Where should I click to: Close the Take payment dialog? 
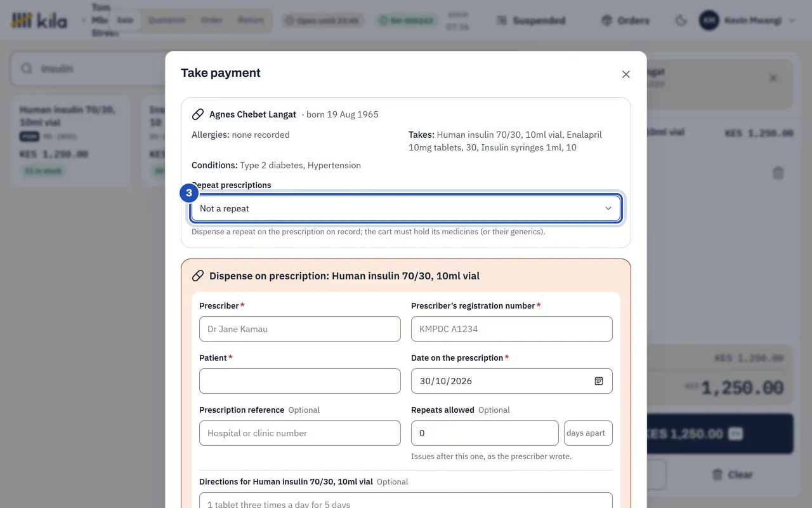tap(626, 74)
